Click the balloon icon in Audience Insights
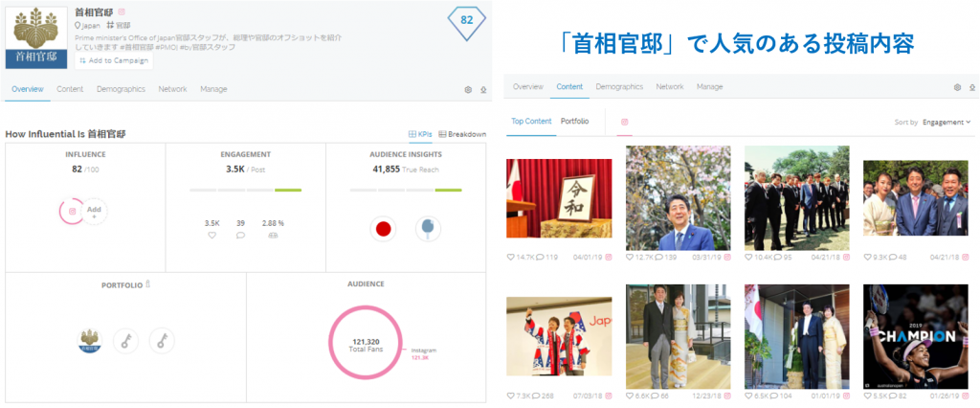Image resolution: width=980 pixels, height=408 pixels. 429,228
